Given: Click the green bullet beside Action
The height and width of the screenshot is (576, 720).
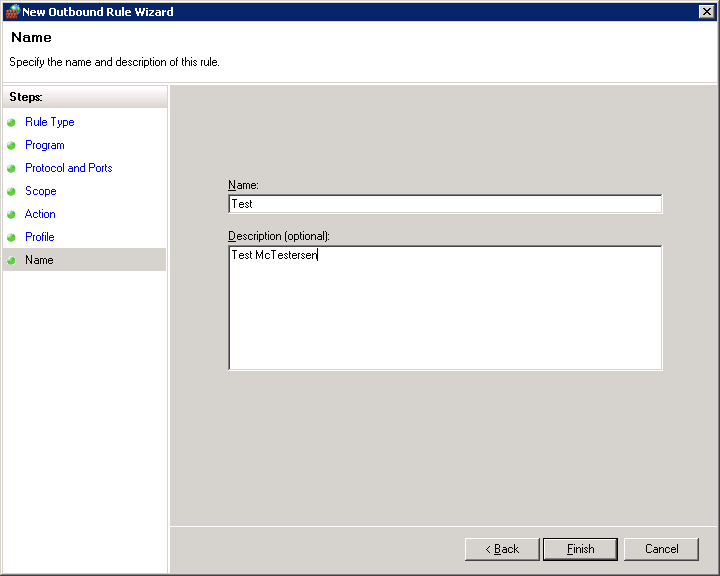Looking at the screenshot, I should tap(11, 215).
